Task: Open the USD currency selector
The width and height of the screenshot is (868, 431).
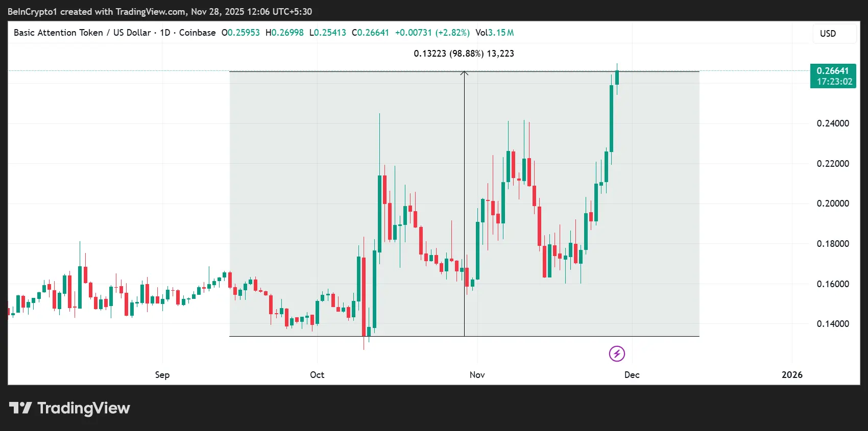Action: pos(828,34)
